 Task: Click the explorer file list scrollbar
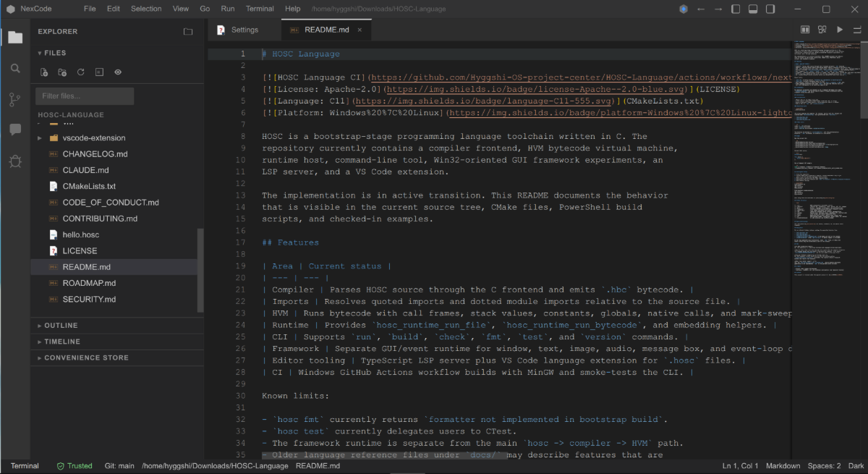point(200,271)
